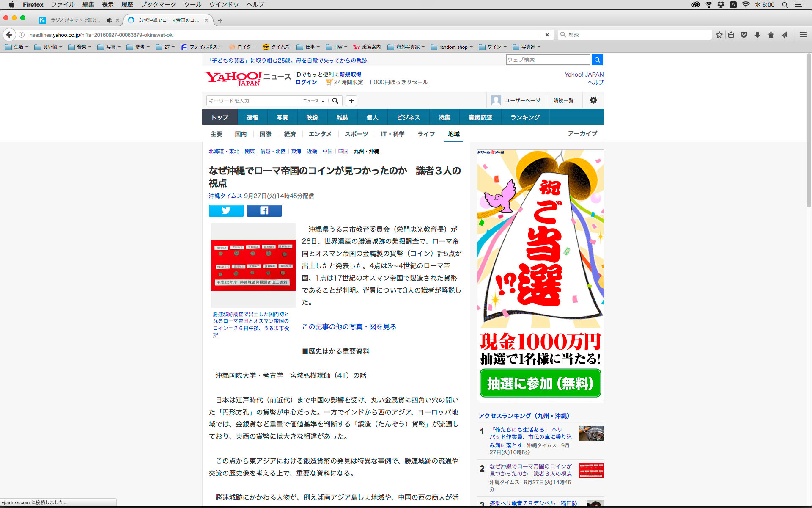Click the blue web search magnifier button
Viewport: 812px width, 508px height.
click(597, 60)
